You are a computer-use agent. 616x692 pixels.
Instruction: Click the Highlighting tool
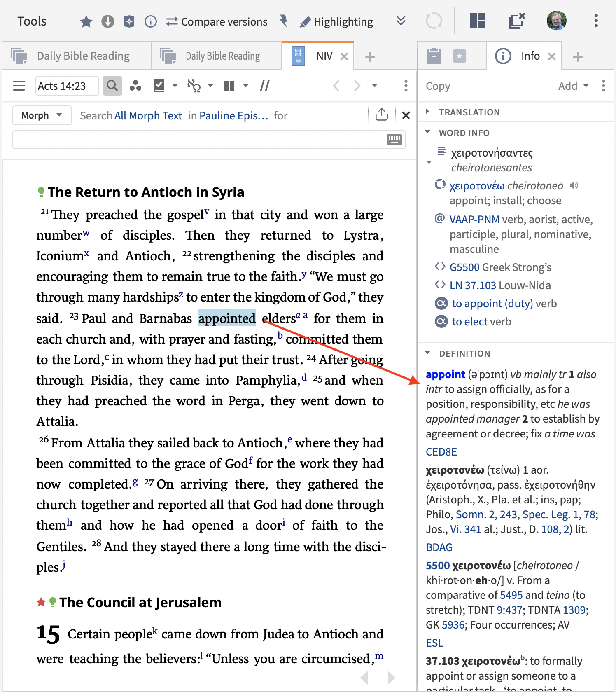pyautogui.click(x=336, y=21)
